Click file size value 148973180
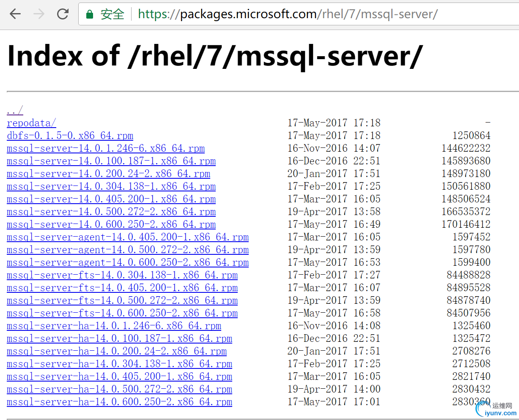 466,174
